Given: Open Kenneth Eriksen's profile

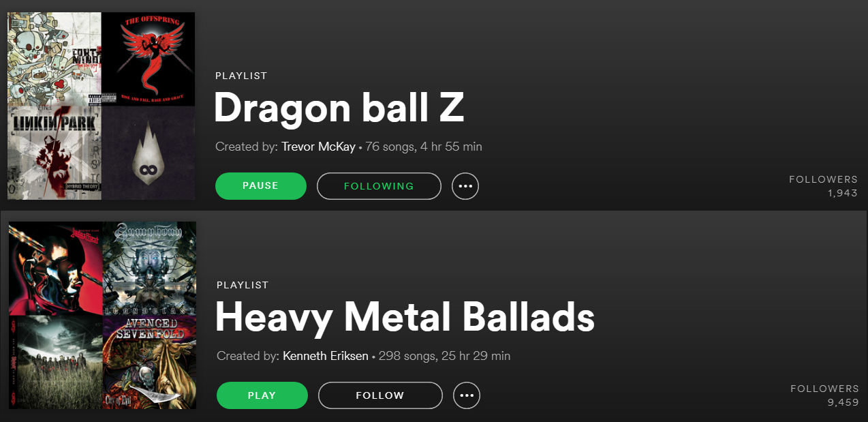Looking at the screenshot, I should pos(326,356).
